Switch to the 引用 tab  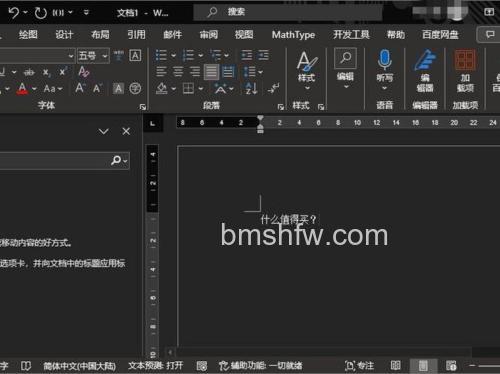coord(136,34)
